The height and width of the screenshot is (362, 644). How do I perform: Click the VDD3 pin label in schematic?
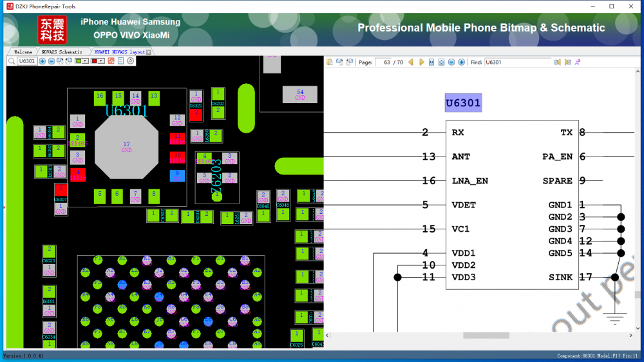(x=464, y=278)
